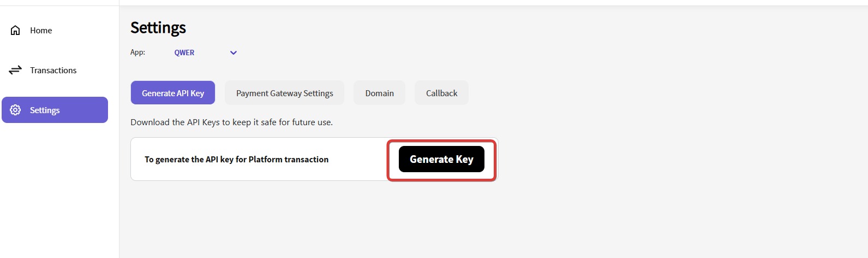Click the empty sidebar area below Settings
Screen dimensions: 868x258
click(x=59, y=191)
